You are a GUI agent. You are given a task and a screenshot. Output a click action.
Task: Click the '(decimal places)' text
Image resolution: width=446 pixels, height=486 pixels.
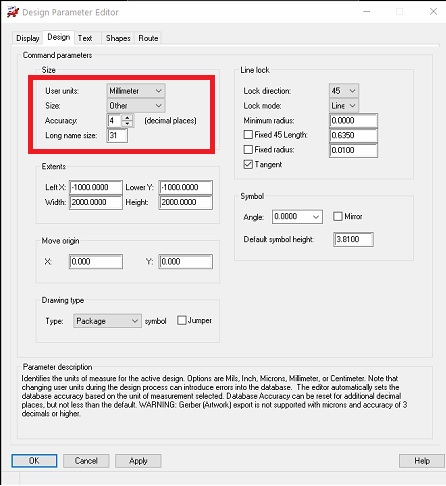(x=170, y=121)
